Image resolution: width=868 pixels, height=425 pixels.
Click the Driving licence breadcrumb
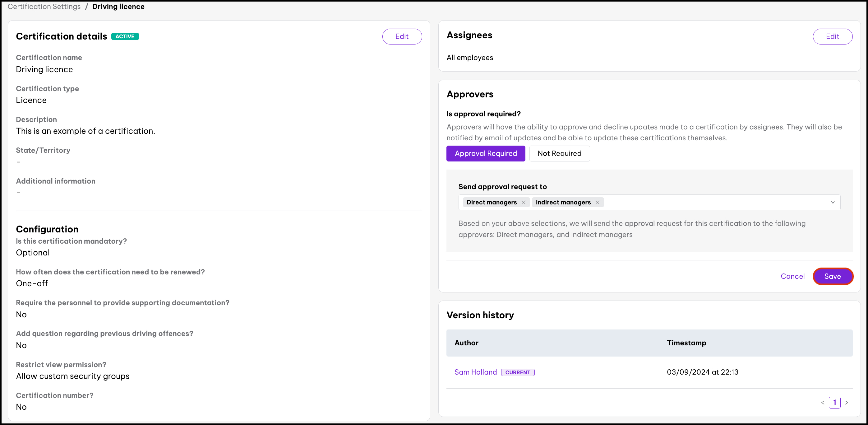tap(118, 7)
